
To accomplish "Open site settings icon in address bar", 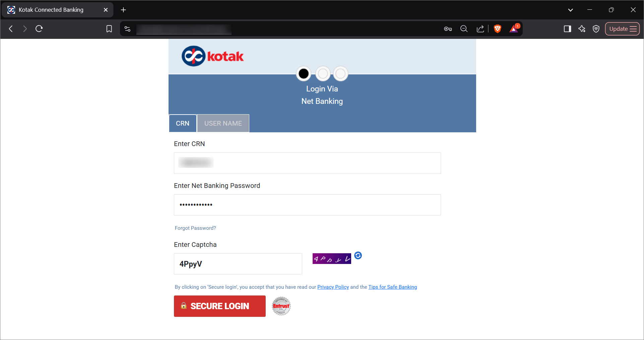I will click(x=127, y=29).
